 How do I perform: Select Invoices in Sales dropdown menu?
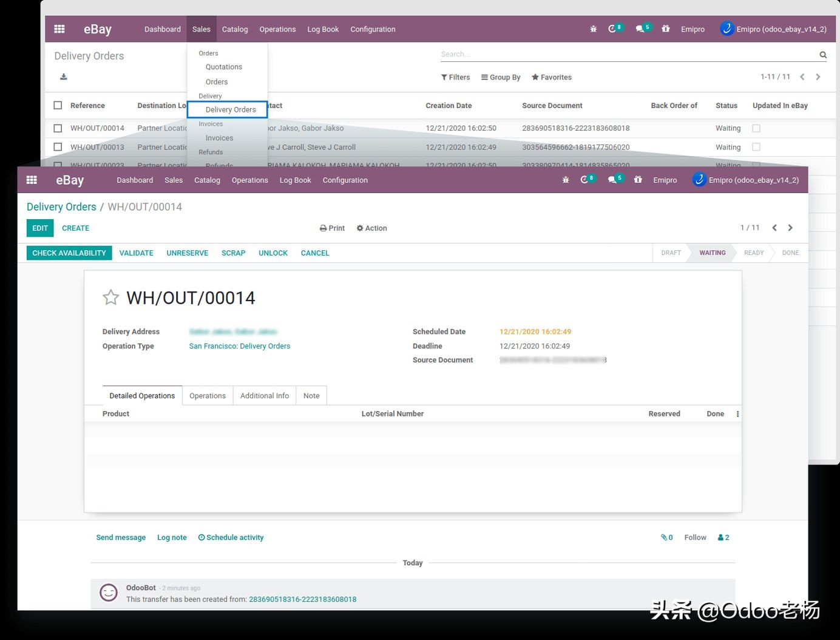[x=219, y=138]
